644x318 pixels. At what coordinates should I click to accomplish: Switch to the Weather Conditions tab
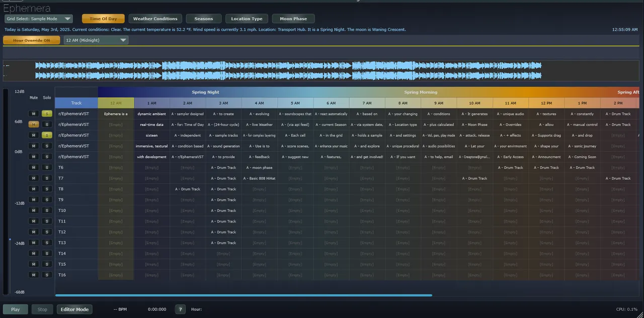[x=155, y=19]
